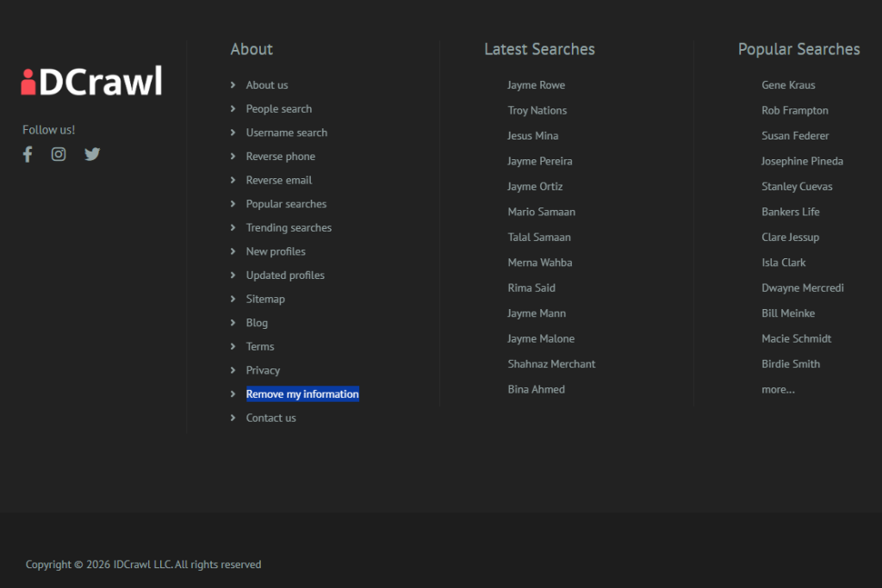Viewport: 882px width, 588px height.
Task: Open the Twitter social icon
Action: [92, 154]
